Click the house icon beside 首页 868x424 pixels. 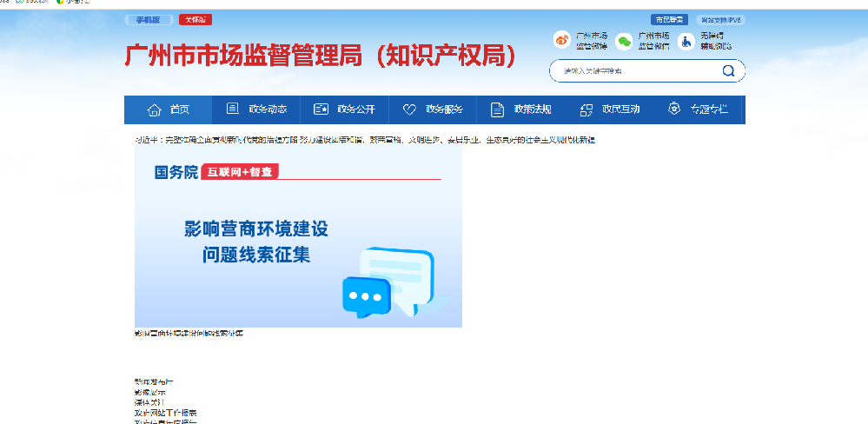[x=155, y=109]
